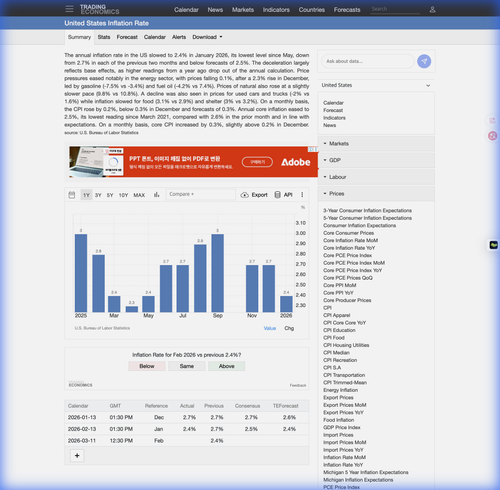500x490 pixels.
Task: Open Forecasts in top navigation
Action: [347, 10]
